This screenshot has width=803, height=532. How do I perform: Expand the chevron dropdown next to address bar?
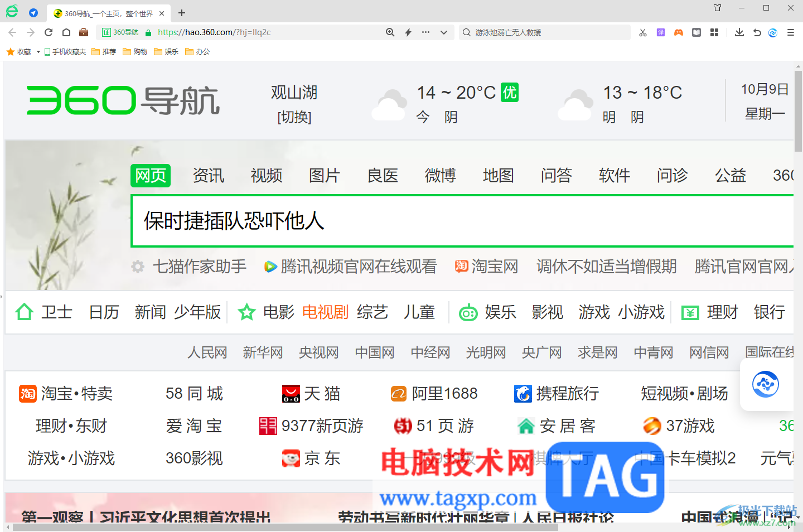point(443,32)
